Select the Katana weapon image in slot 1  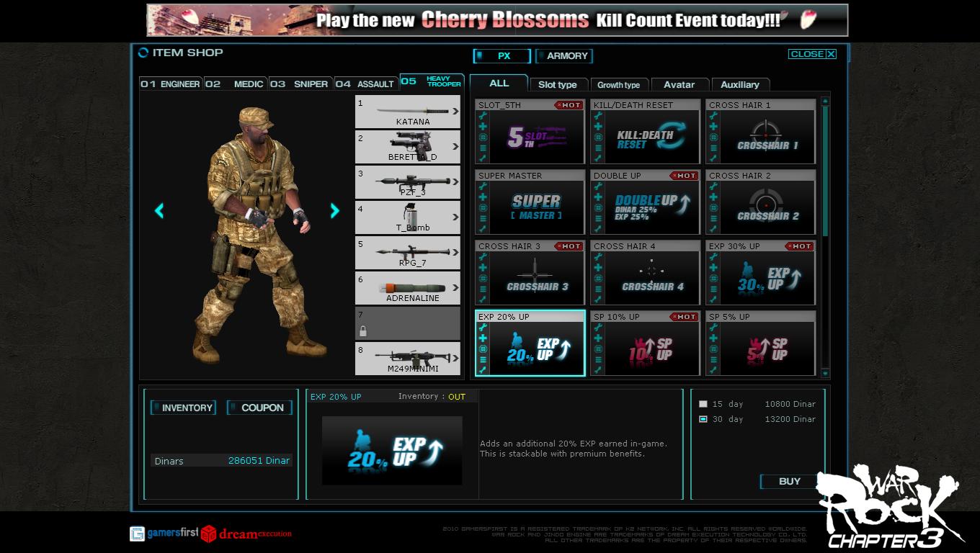pyautogui.click(x=411, y=111)
